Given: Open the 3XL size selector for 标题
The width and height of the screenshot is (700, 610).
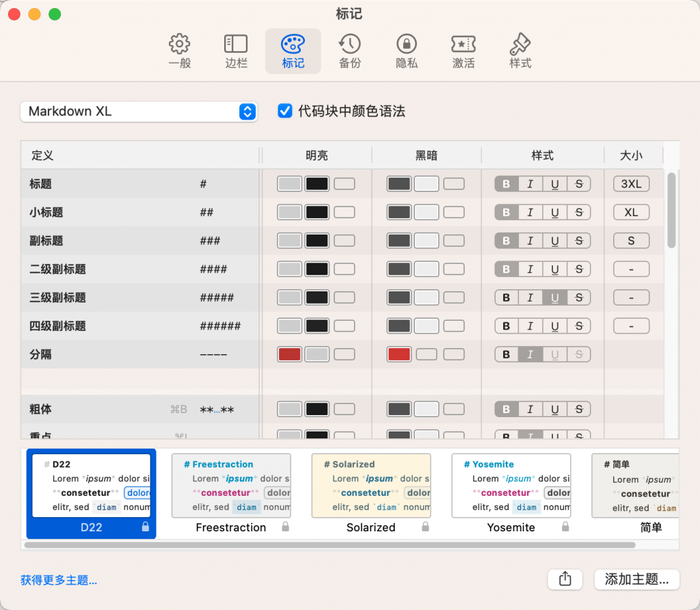Looking at the screenshot, I should coord(630,183).
